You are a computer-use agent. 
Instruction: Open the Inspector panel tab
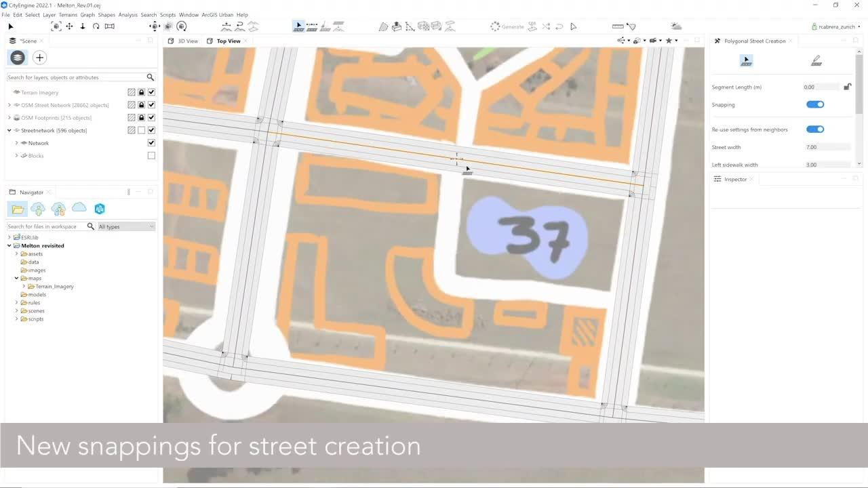pos(736,179)
